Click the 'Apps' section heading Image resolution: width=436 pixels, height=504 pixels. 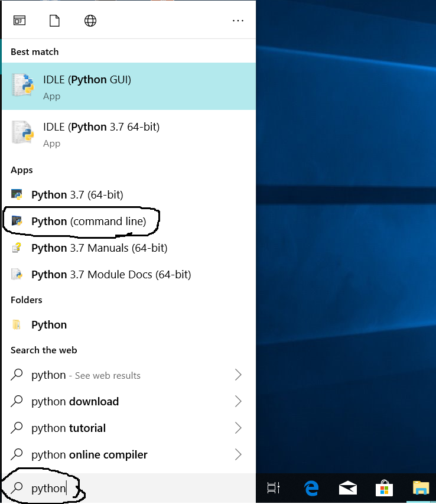pos(21,170)
